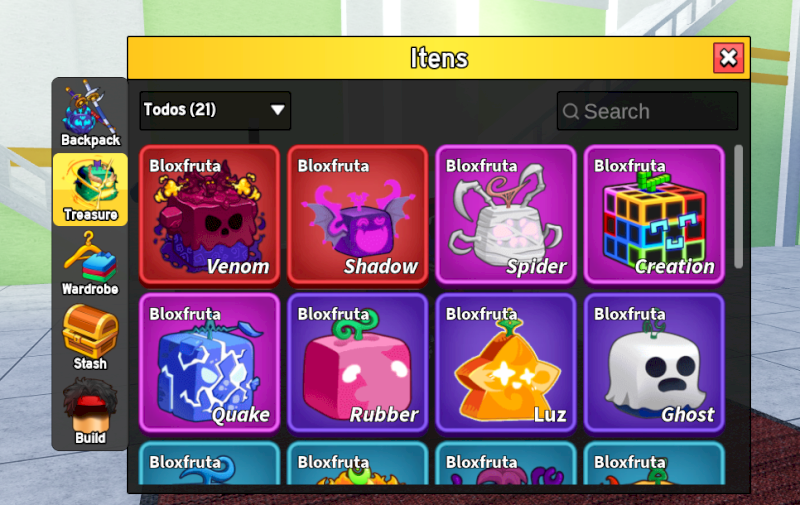Focus the Search input field
This screenshot has height=505, width=800.
(647, 111)
